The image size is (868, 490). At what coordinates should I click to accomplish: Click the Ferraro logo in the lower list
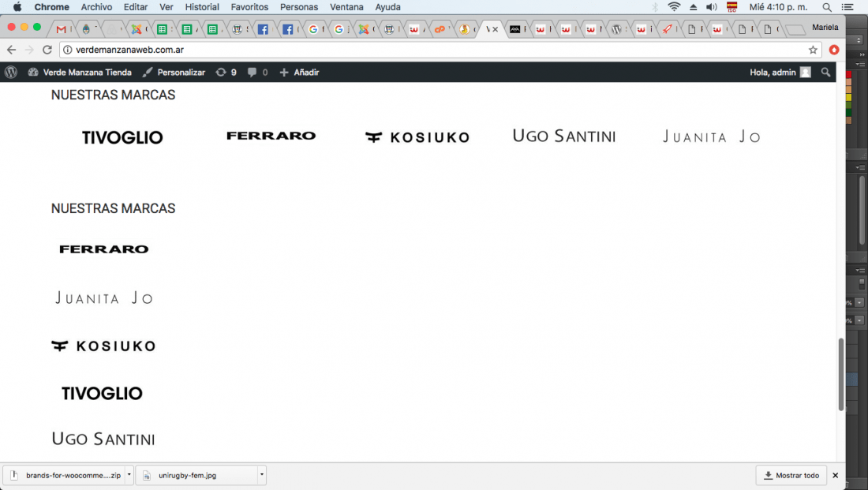(104, 249)
